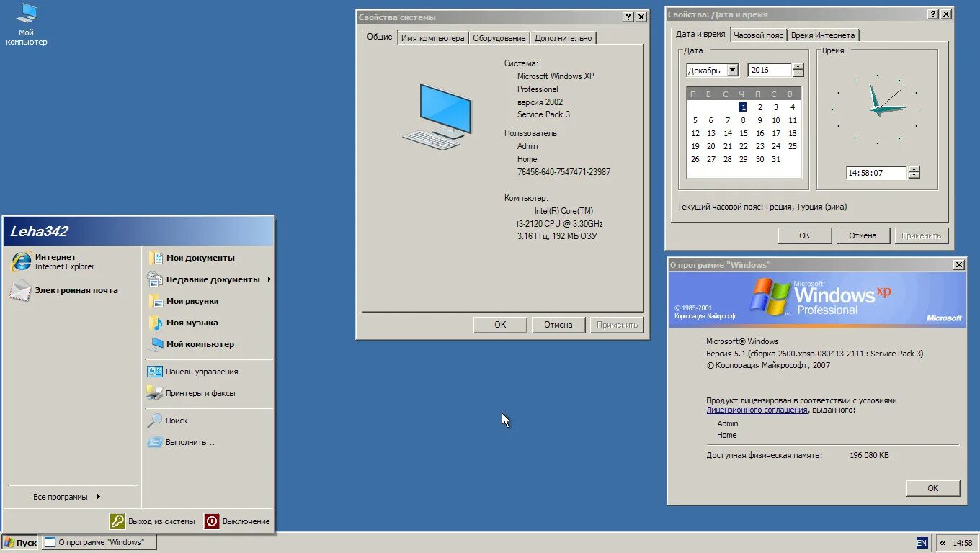This screenshot has height=553, width=980.
Task: Select highlighted day 1 in the calendar
Action: pyautogui.click(x=743, y=107)
